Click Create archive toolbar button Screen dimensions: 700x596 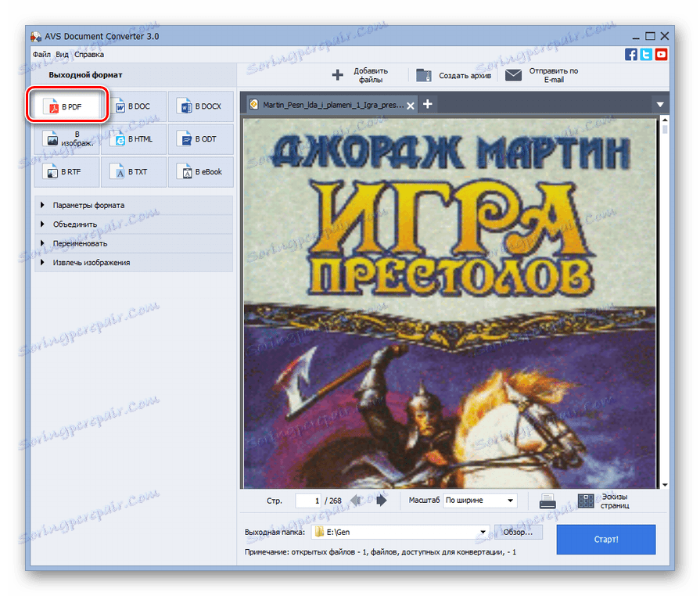[454, 75]
